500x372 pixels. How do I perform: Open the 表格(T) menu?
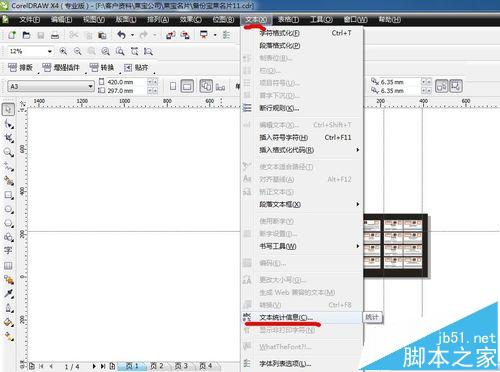pos(288,20)
